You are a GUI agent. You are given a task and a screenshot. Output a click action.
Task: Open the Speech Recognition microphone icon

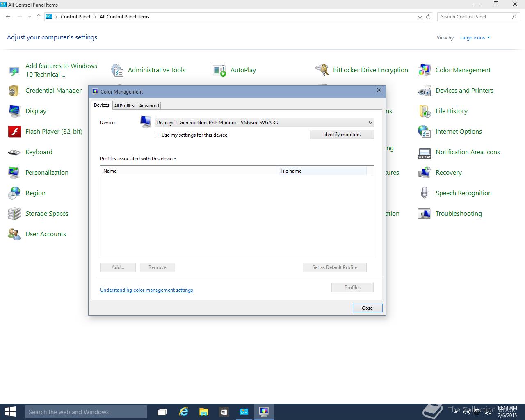click(x=425, y=193)
